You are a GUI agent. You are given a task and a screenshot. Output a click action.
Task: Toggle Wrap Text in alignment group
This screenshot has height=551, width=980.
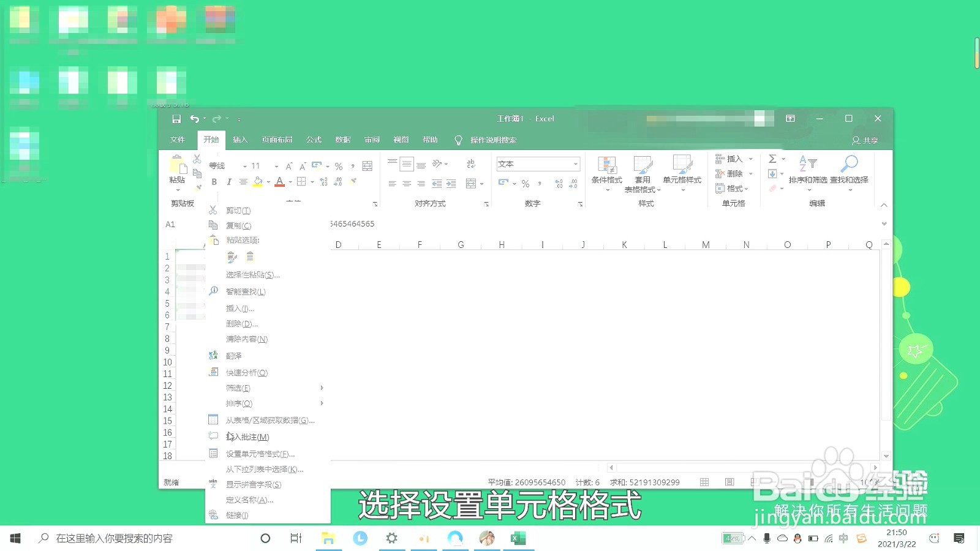471,163
